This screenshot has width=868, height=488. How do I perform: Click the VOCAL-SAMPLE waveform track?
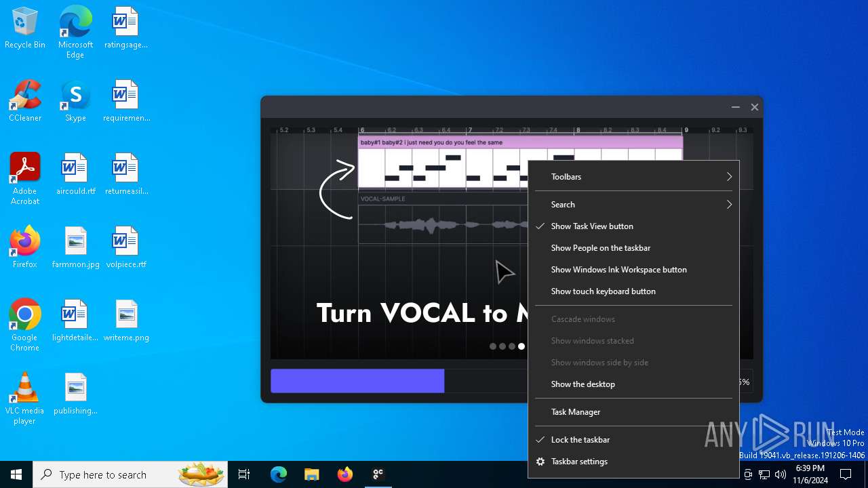pyautogui.click(x=443, y=219)
